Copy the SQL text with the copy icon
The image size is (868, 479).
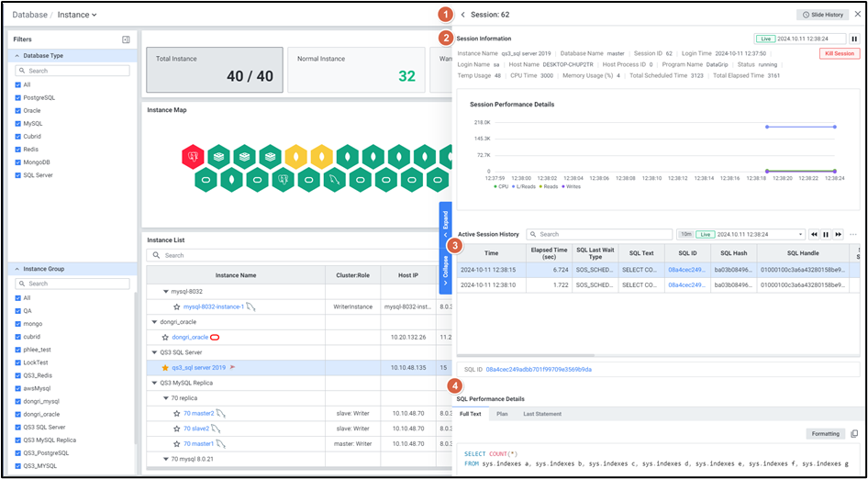tap(854, 434)
